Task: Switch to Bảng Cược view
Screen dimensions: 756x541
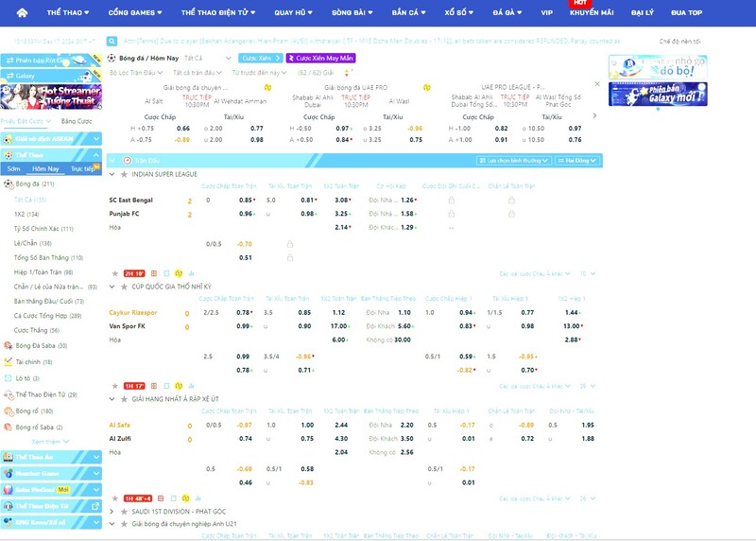Action: coord(77,121)
